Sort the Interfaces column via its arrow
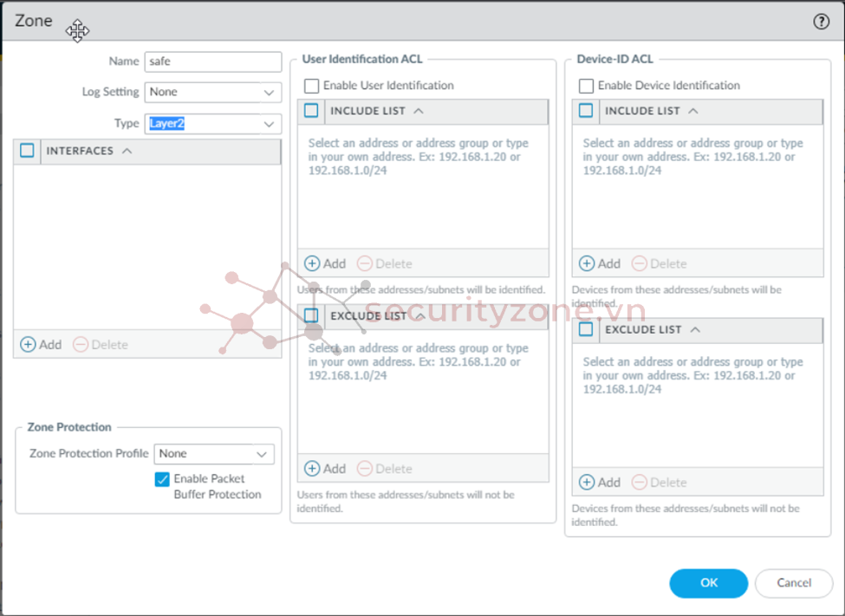The image size is (845, 616). 127,151
